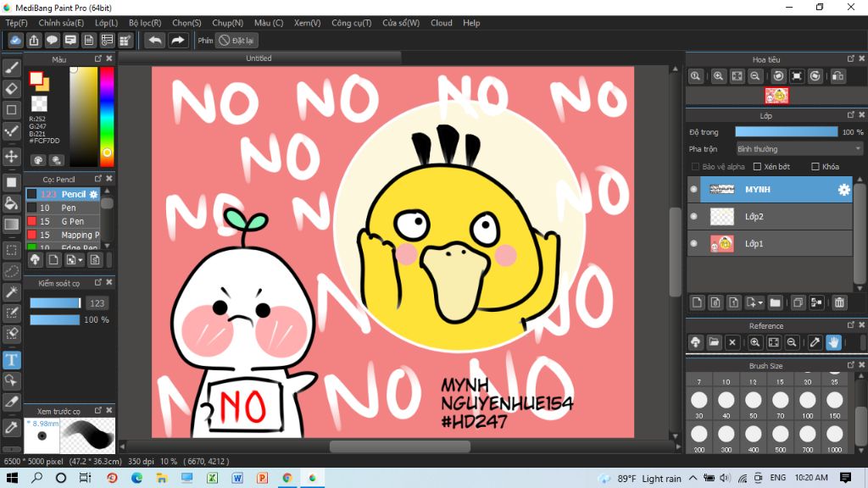This screenshot has width=868, height=488.
Task: Select the Brush tool in left toolbar
Action: click(x=12, y=68)
